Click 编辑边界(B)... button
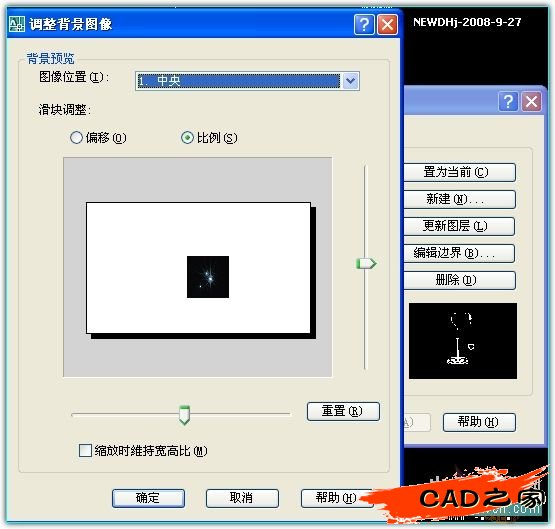The image size is (555, 529). point(459,253)
